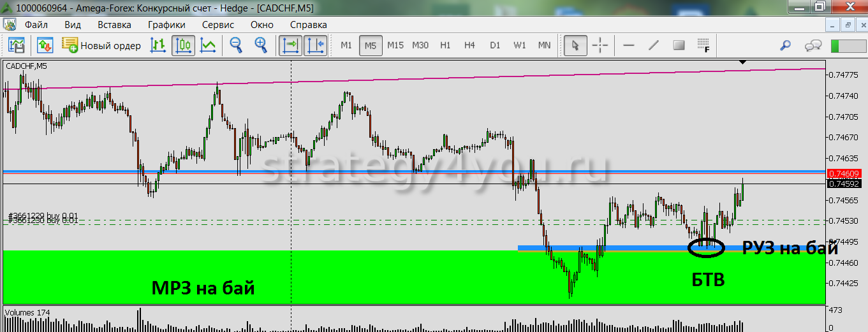
Task: Open the Market Watch arrows icon
Action: pyautogui.click(x=45, y=45)
